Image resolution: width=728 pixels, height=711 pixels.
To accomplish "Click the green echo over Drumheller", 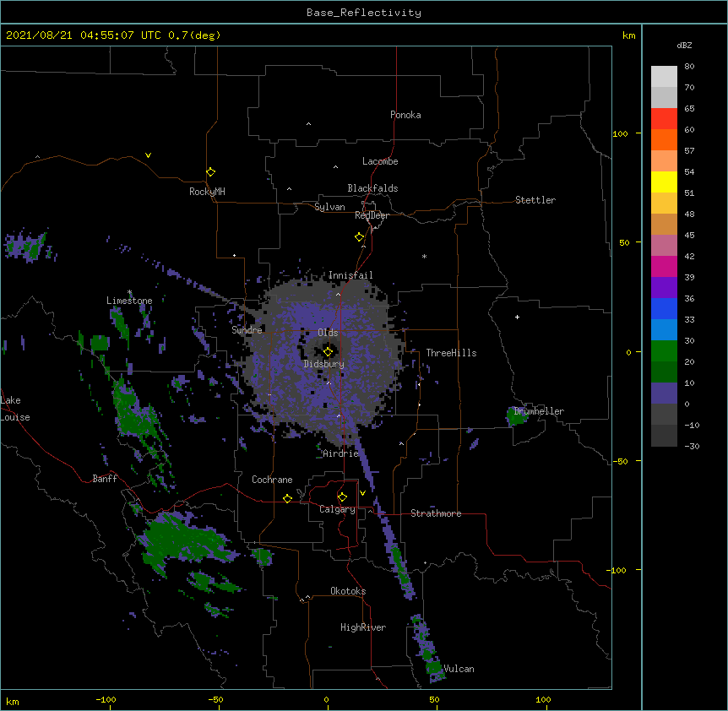I will [516, 416].
